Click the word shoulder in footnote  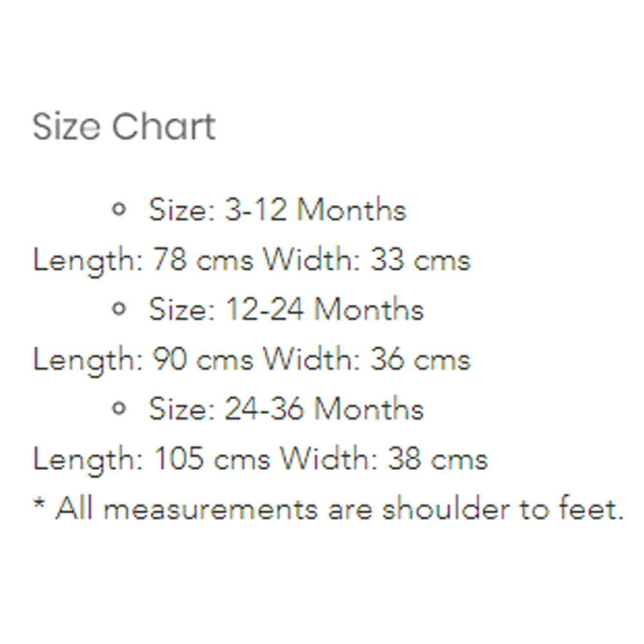point(446,509)
